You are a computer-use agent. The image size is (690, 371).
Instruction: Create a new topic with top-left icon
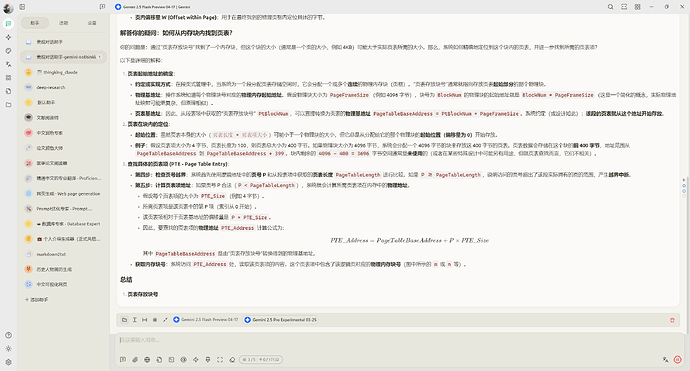click(102, 7)
